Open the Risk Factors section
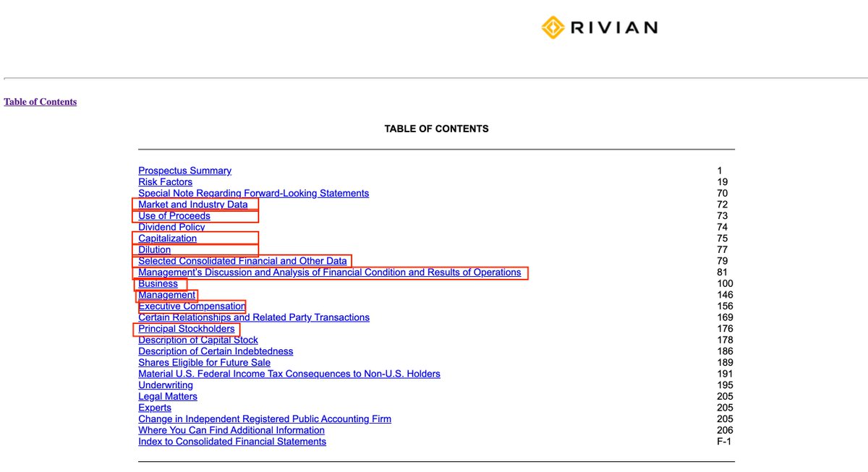This screenshot has height=472, width=868. click(x=165, y=181)
